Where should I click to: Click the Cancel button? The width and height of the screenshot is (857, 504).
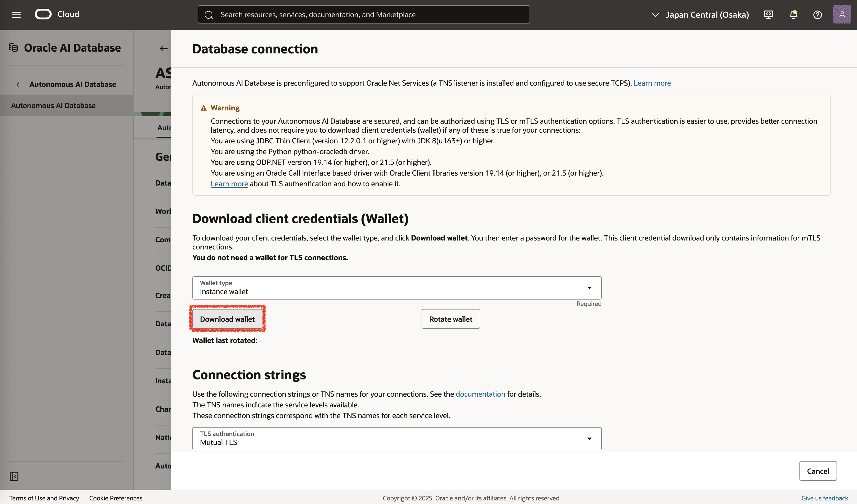[818, 471]
